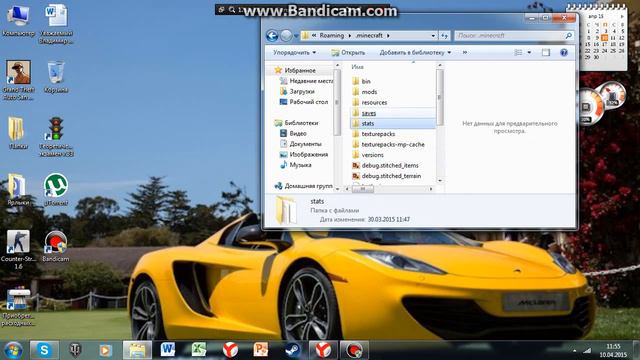Open Excel from the taskbar
This screenshot has width=640, height=360.
[x=199, y=350]
